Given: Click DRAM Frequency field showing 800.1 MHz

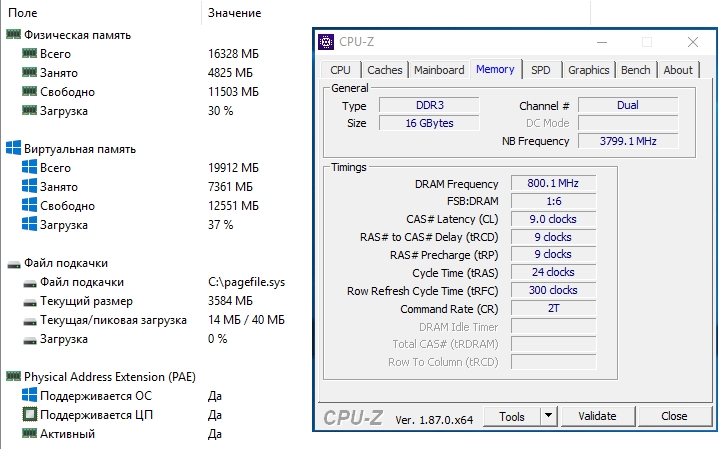Looking at the screenshot, I should [553, 183].
